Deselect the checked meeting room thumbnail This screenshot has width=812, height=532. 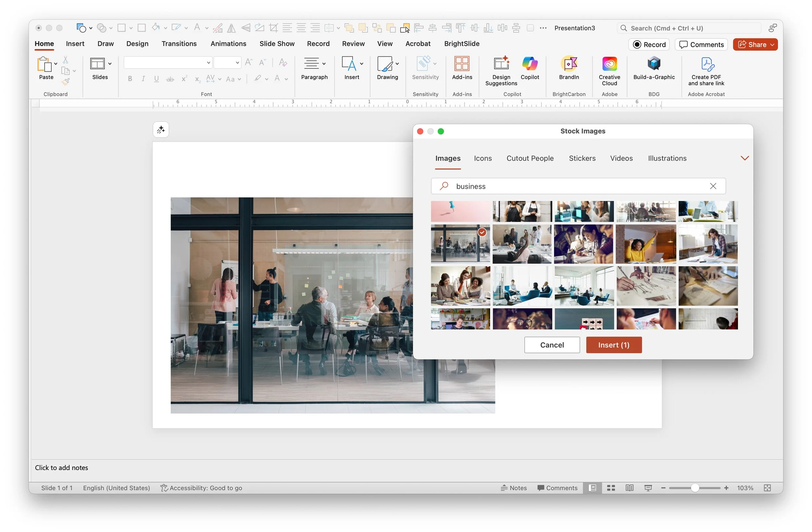pyautogui.click(x=460, y=244)
